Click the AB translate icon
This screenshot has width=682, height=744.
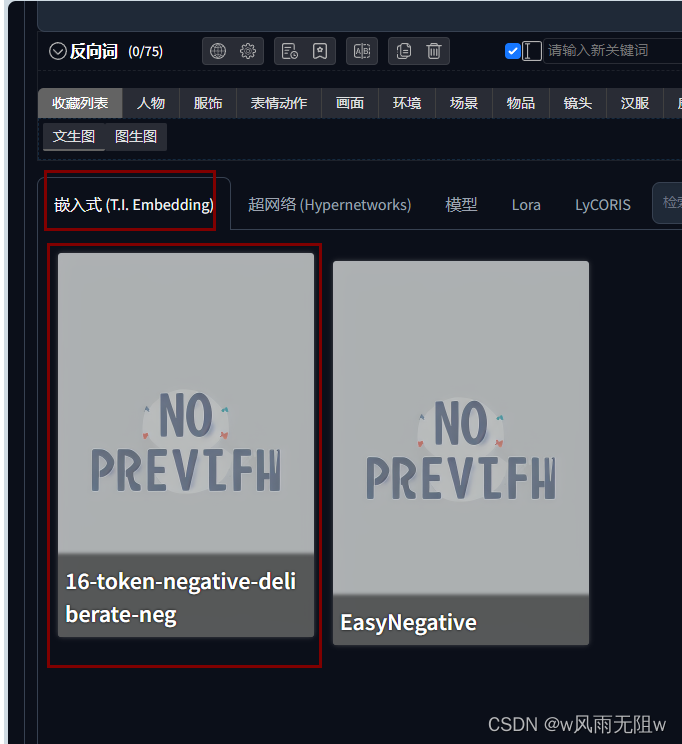click(362, 51)
